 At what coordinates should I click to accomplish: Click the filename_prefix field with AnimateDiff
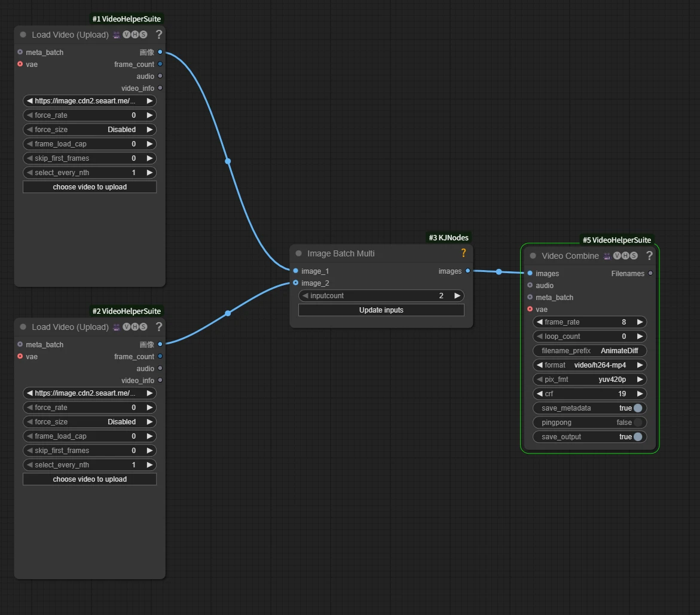click(x=589, y=351)
